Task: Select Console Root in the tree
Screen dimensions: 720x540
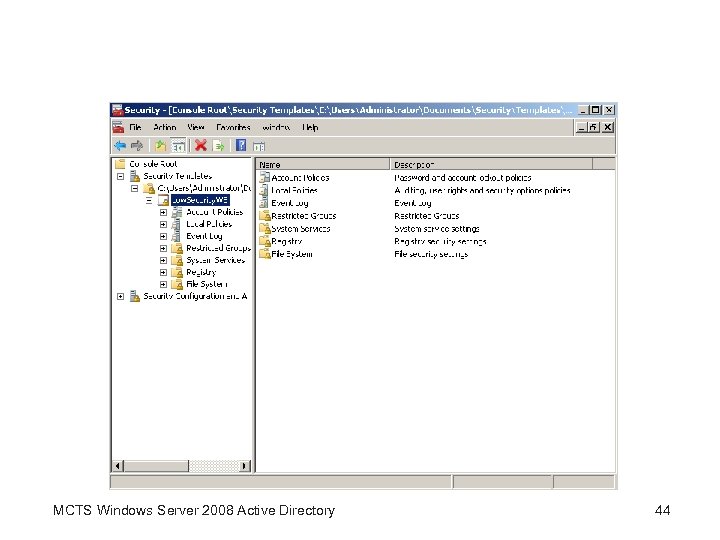Action: 153,164
